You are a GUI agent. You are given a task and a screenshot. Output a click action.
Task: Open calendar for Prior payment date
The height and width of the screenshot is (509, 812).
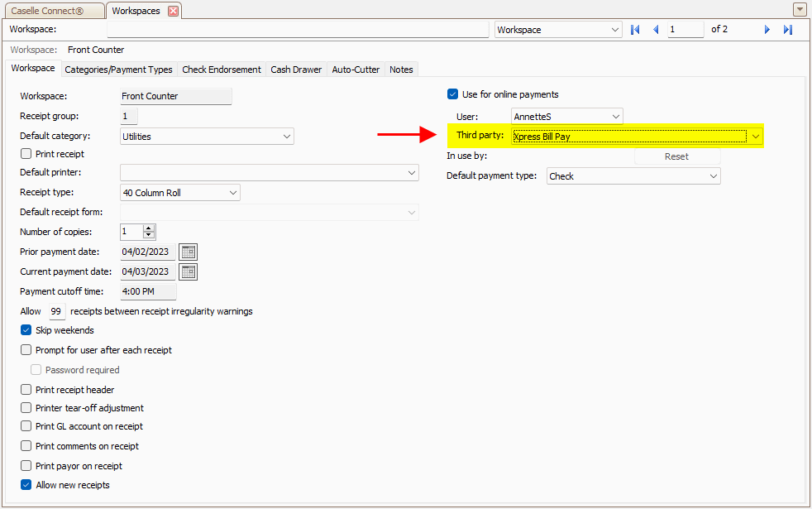[188, 252]
